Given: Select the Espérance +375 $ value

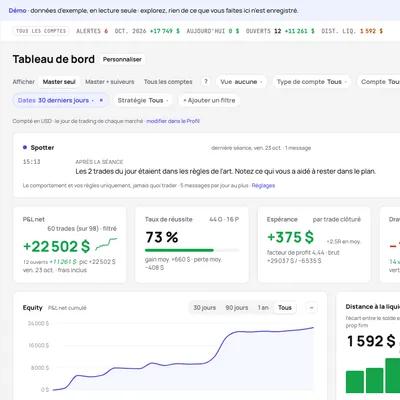Looking at the screenshot, I should click(x=290, y=237).
